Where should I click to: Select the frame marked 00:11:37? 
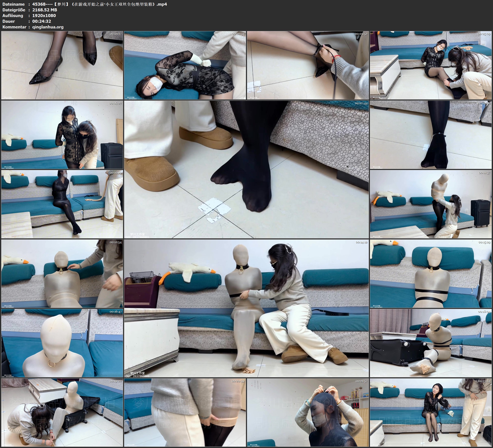tap(430, 204)
